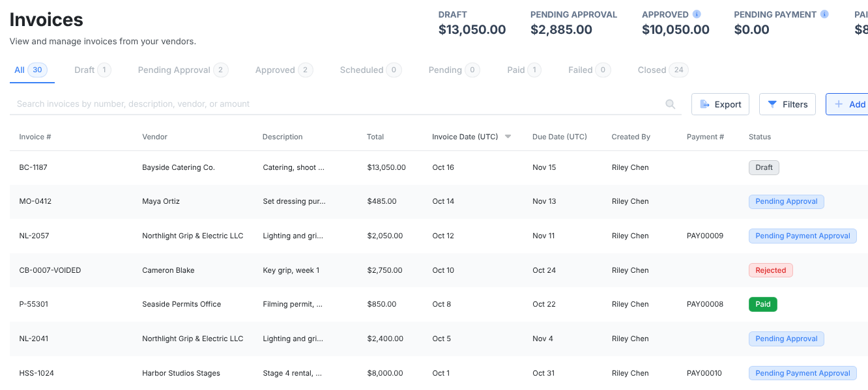Click the search magnifier icon
Screen dimensions: 868x390
[x=670, y=104]
